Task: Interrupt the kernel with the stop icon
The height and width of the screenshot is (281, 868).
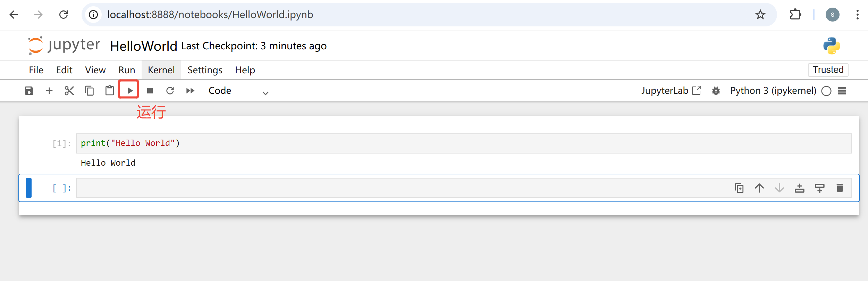Action: pyautogui.click(x=150, y=91)
